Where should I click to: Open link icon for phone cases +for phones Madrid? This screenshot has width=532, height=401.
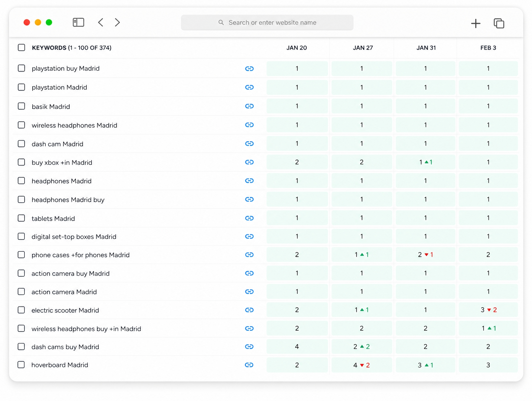(249, 255)
